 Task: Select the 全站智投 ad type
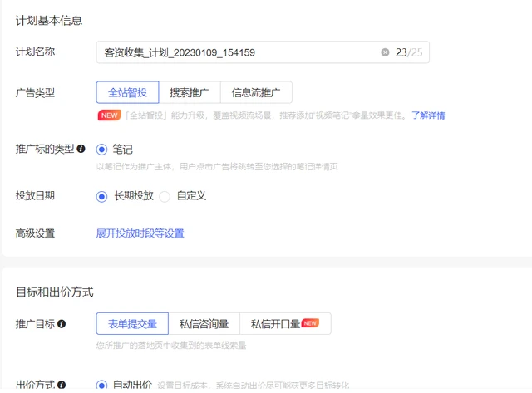127,92
